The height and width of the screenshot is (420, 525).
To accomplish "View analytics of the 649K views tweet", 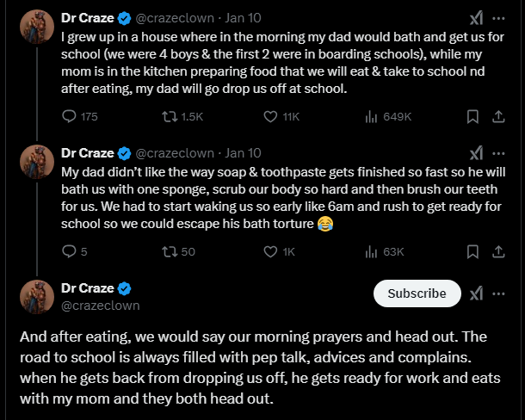I will [373, 116].
